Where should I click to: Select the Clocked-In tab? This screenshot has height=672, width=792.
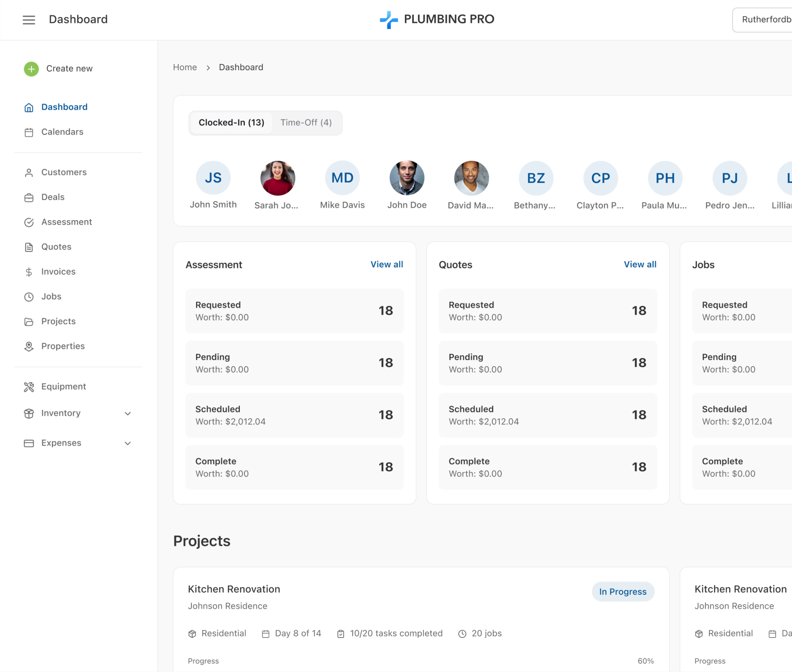click(231, 123)
